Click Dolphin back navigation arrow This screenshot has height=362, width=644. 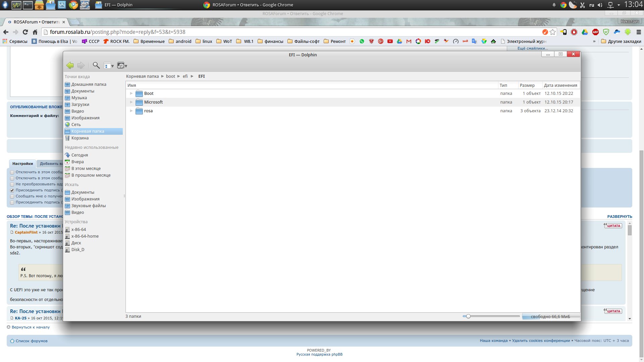coord(70,65)
